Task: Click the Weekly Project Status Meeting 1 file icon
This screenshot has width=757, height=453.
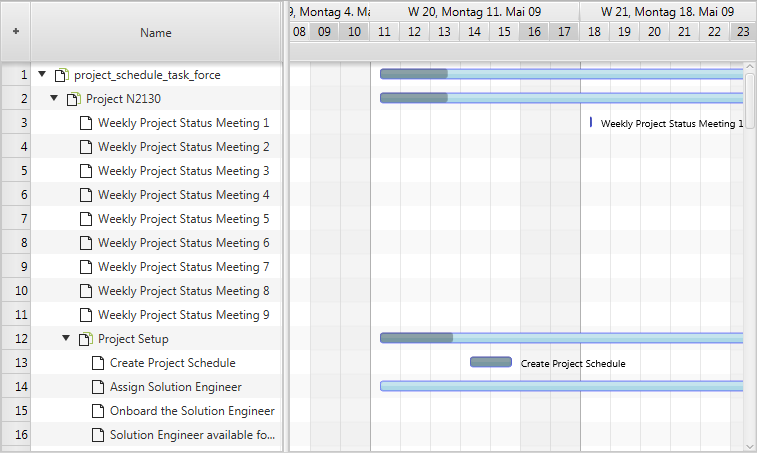Action: (x=85, y=123)
